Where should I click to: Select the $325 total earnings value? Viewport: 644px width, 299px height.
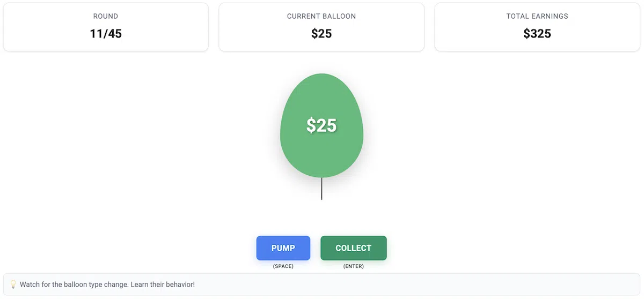click(x=537, y=34)
